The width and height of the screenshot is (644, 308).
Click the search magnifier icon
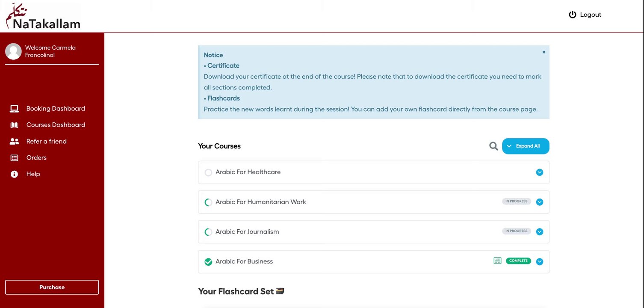pyautogui.click(x=493, y=146)
